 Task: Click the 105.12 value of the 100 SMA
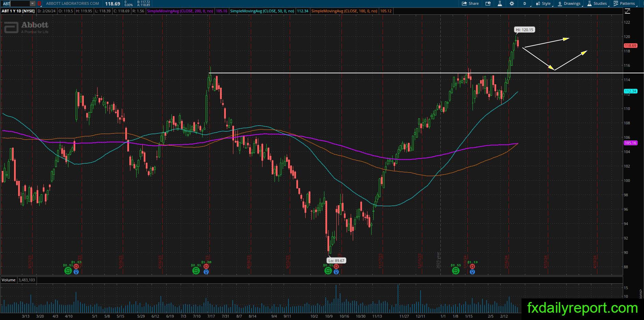pyautogui.click(x=386, y=11)
